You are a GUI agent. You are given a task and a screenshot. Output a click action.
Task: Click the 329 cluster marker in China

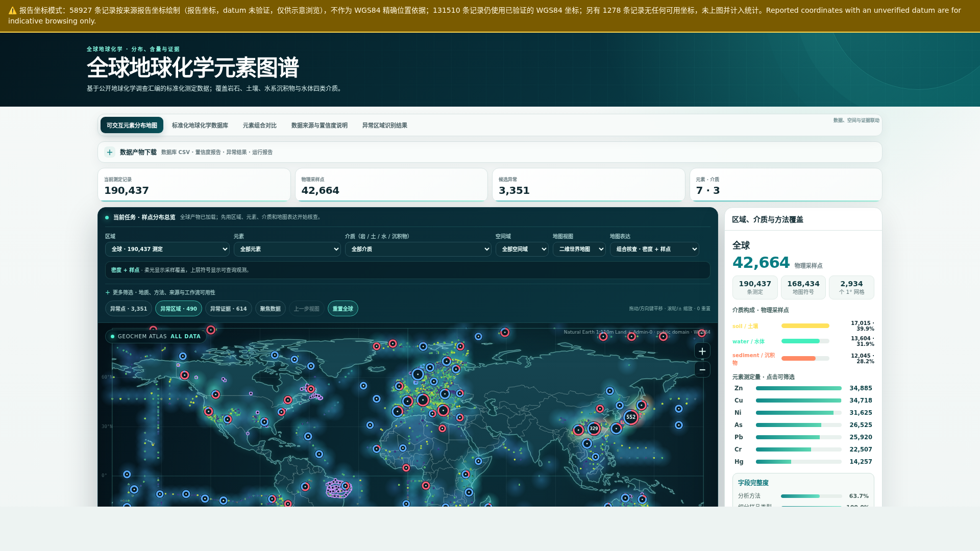tap(594, 429)
